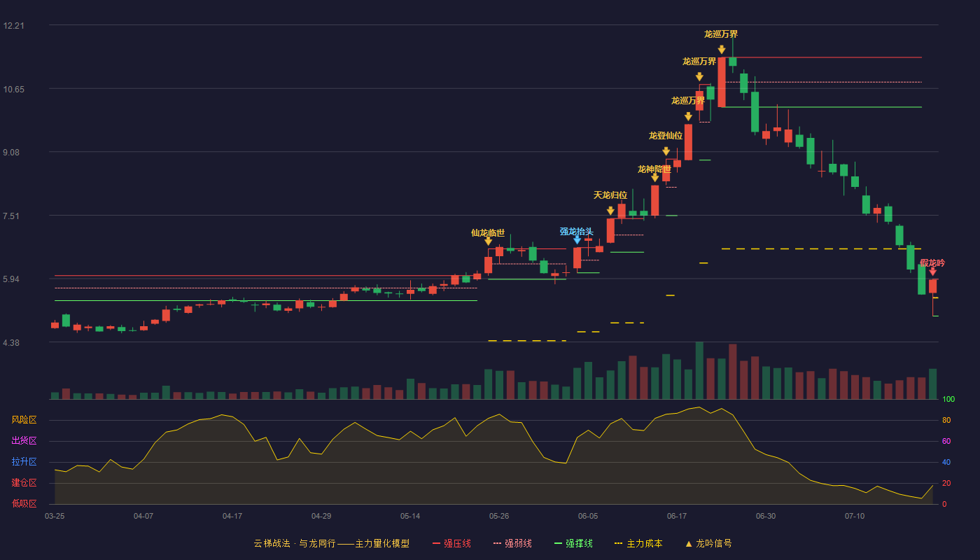Select the 天龙归位 signal arrow

click(610, 211)
